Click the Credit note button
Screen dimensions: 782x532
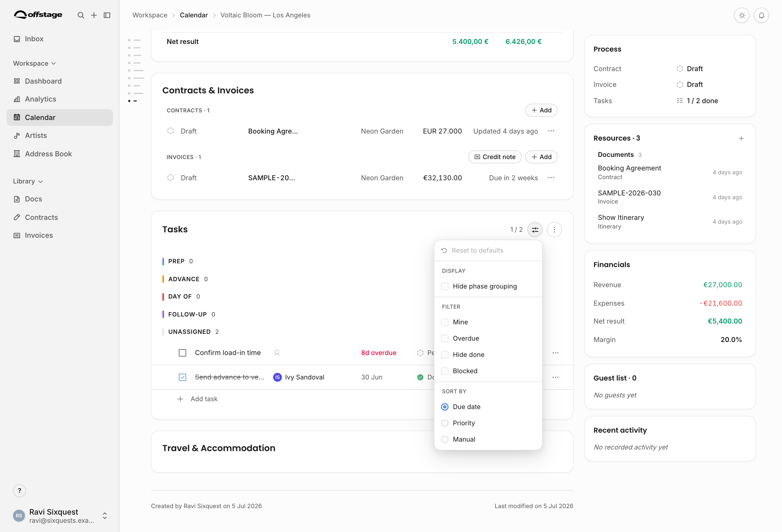[x=495, y=157]
